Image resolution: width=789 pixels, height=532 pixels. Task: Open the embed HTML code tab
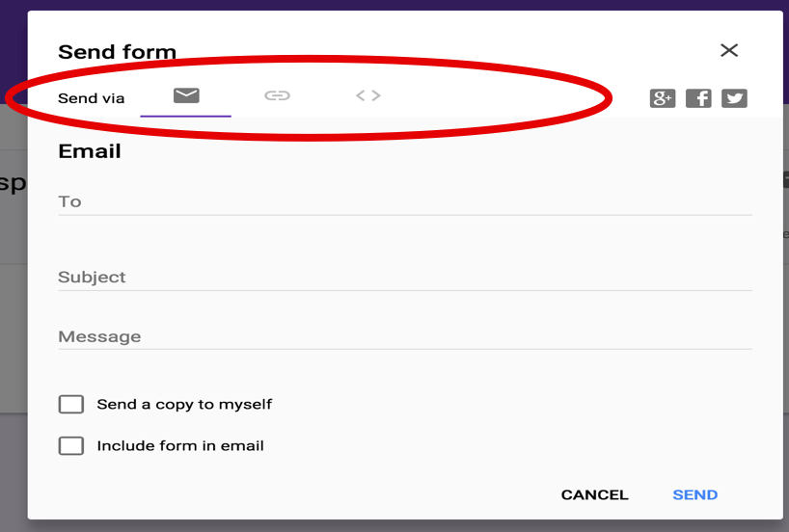368,95
